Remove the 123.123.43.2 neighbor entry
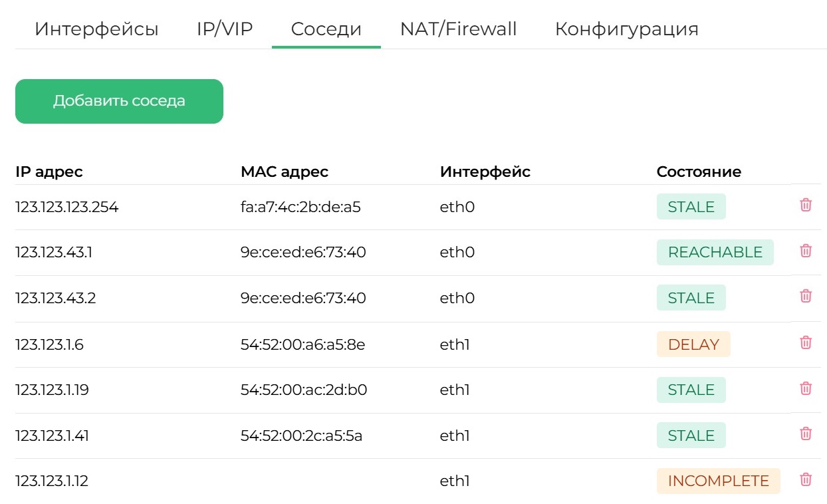The image size is (827, 504). point(805,297)
